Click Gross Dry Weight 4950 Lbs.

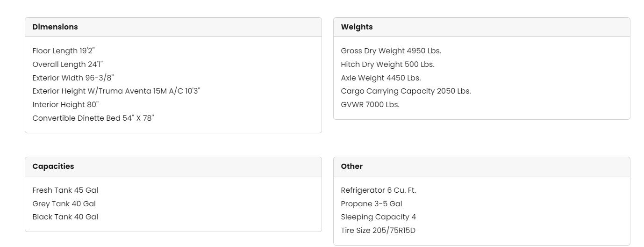tap(391, 51)
